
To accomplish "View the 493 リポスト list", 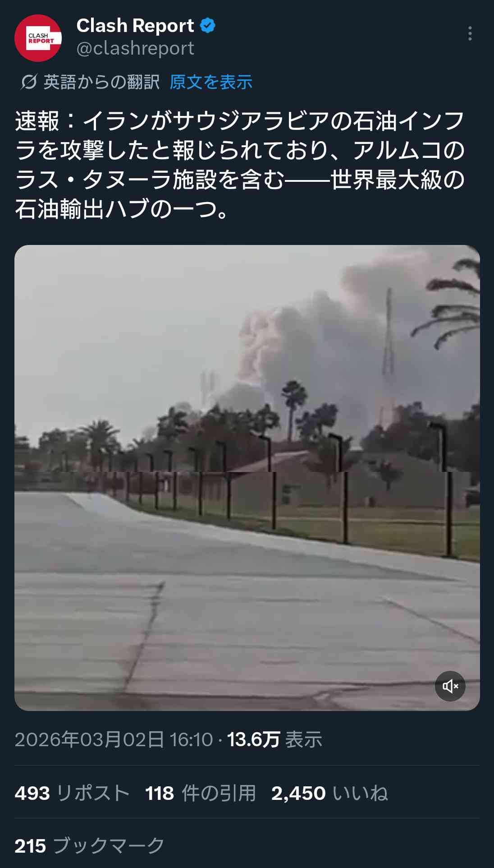I will 72,793.
